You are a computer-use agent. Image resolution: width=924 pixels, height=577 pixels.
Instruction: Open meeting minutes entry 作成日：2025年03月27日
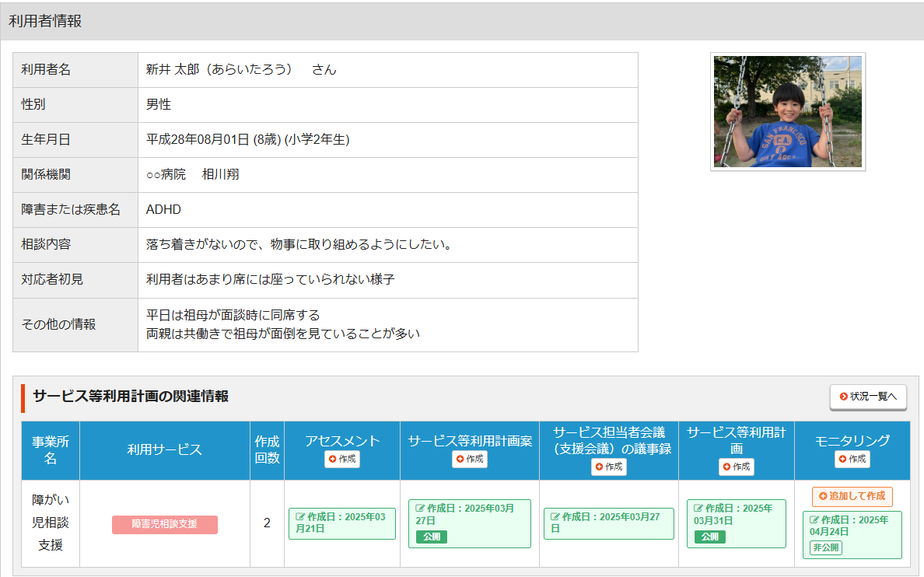609,523
